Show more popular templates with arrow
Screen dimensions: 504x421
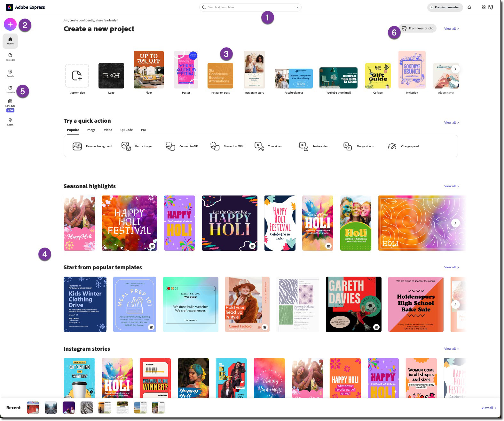455,304
